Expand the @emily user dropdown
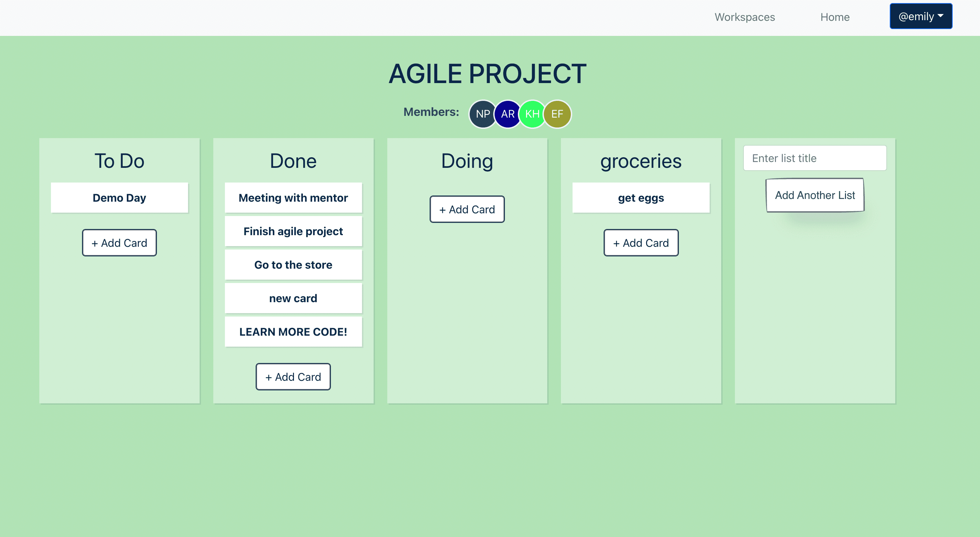980x537 pixels. tap(921, 17)
